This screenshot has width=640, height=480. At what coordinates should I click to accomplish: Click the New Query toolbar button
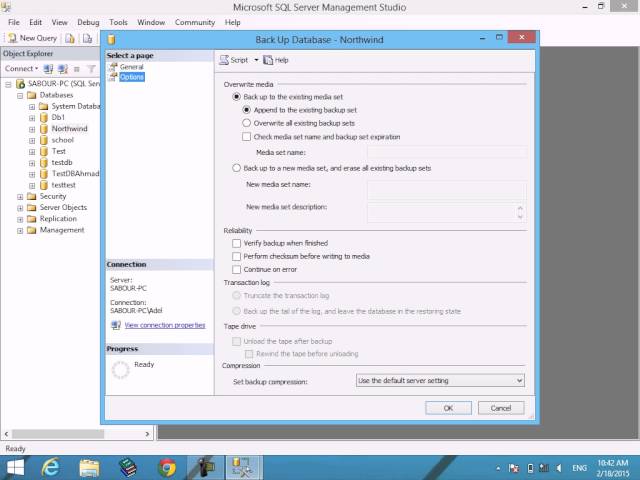click(x=33, y=38)
